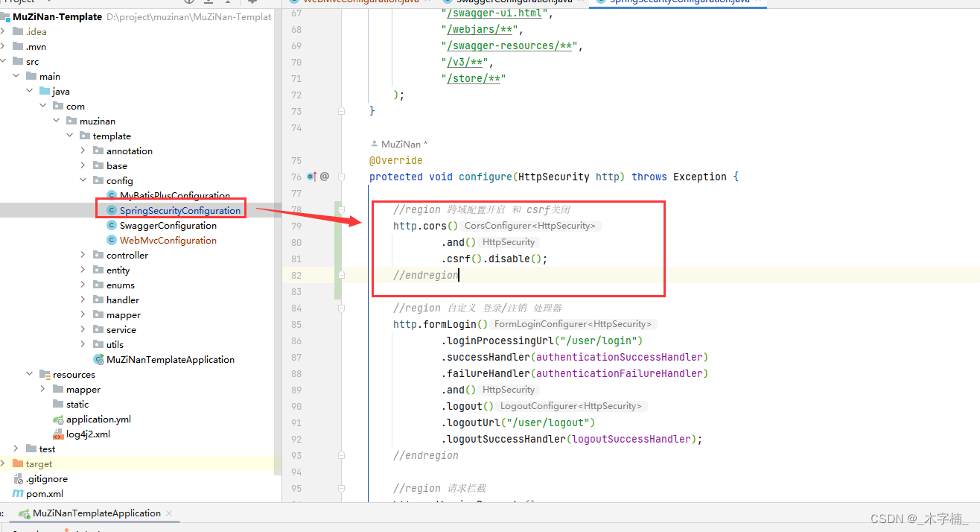Select the MuZiNan-Template project root
Viewport: 980px width, 532px height.
[57, 16]
